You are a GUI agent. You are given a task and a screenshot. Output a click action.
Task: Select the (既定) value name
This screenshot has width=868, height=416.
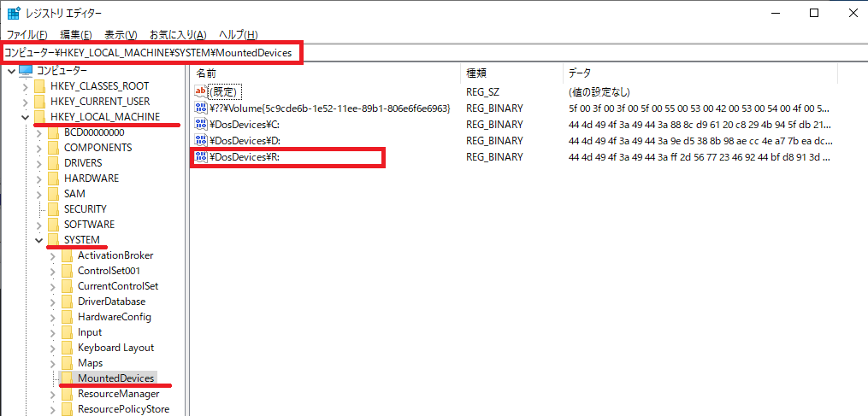coord(226,91)
